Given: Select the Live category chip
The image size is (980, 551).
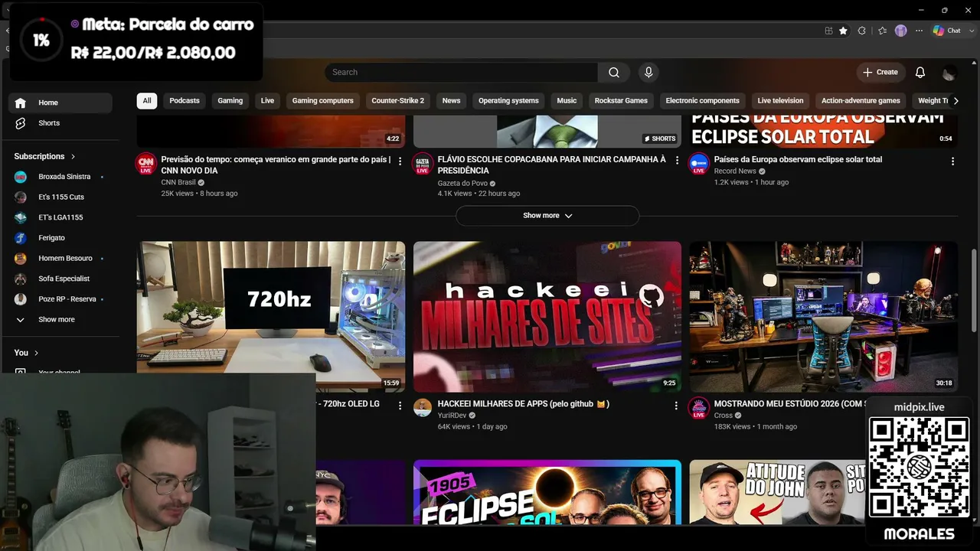Looking at the screenshot, I should tap(267, 100).
